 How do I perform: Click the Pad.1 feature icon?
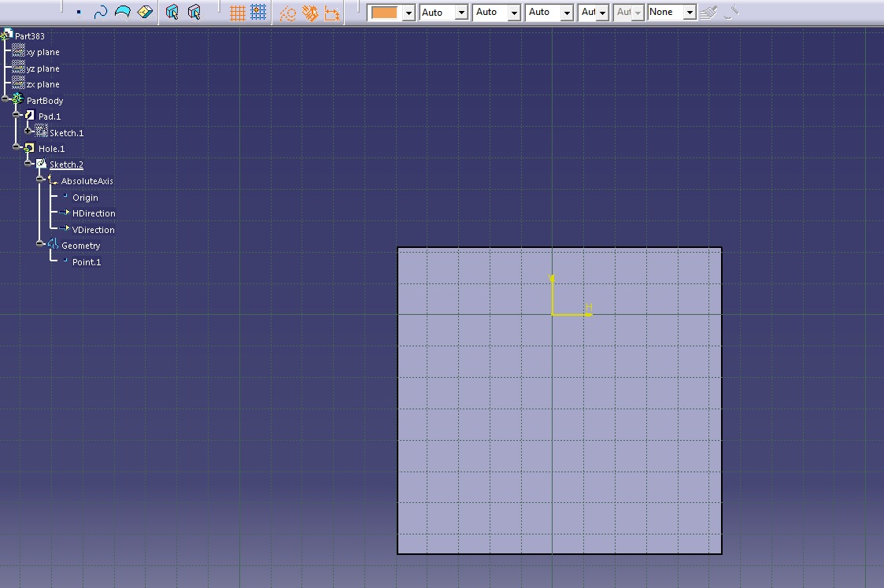coord(29,115)
